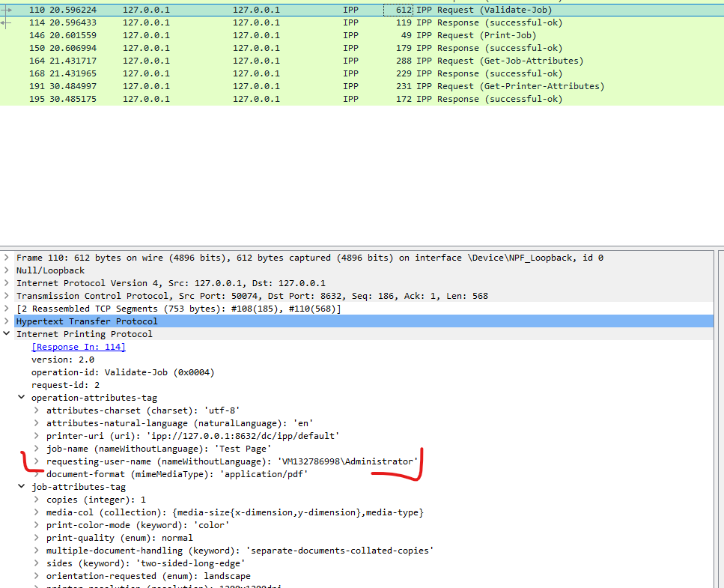
Task: Collapse the operation-attributes-tag section
Action: (x=21, y=397)
